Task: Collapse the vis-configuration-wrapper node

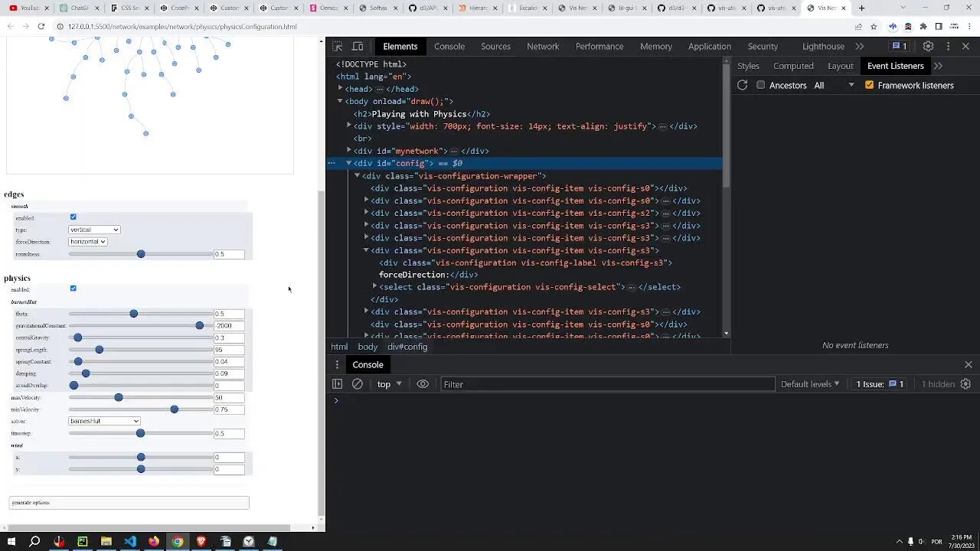Action: pyautogui.click(x=358, y=176)
